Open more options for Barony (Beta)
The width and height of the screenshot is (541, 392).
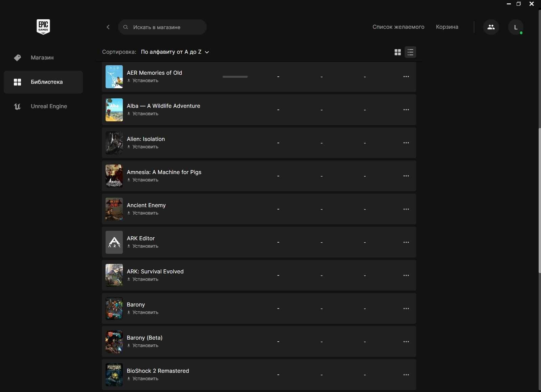tap(406, 342)
